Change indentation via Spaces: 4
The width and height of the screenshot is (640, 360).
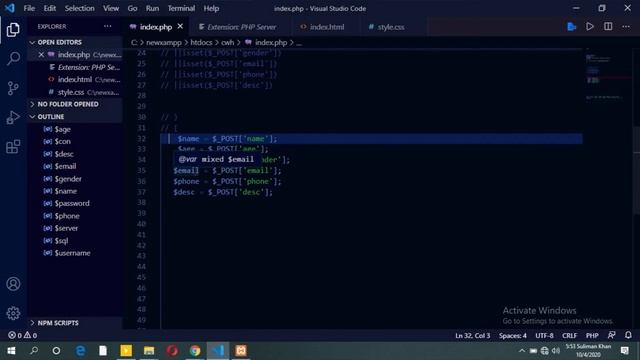pos(513,336)
